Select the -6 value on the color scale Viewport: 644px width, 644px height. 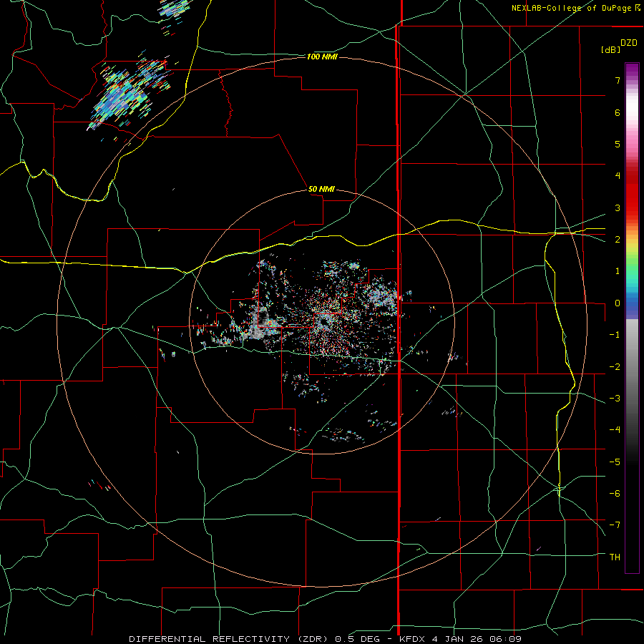point(615,494)
